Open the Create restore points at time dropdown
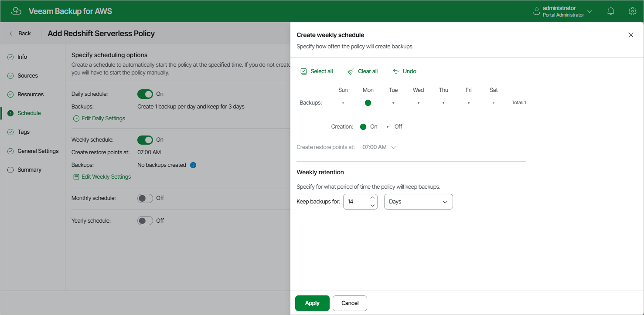The image size is (644, 315). [379, 147]
